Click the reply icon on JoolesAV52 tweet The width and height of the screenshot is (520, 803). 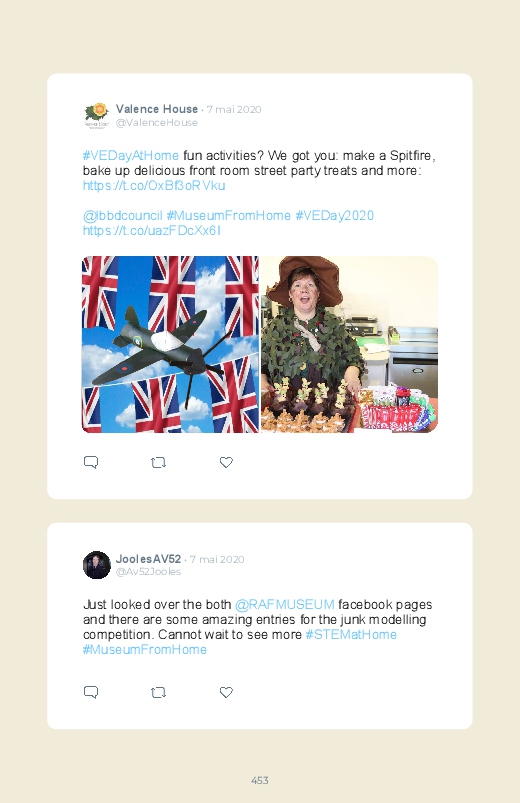point(91,692)
